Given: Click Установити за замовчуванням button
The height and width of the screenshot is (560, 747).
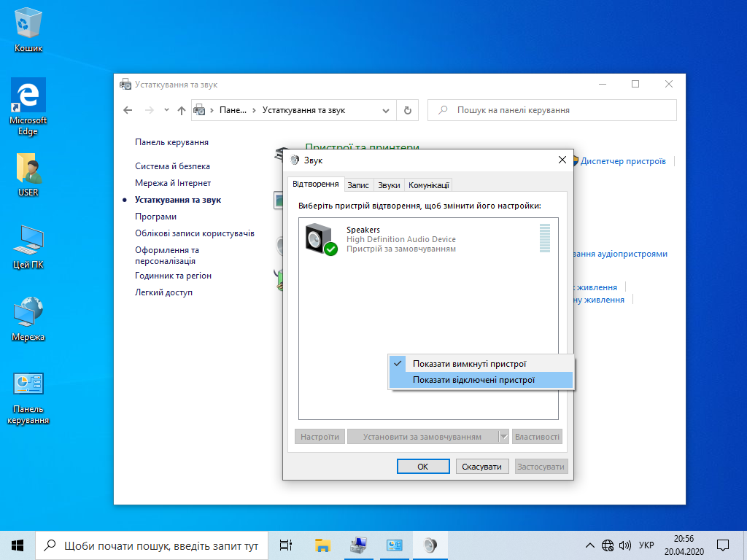Looking at the screenshot, I should [422, 437].
